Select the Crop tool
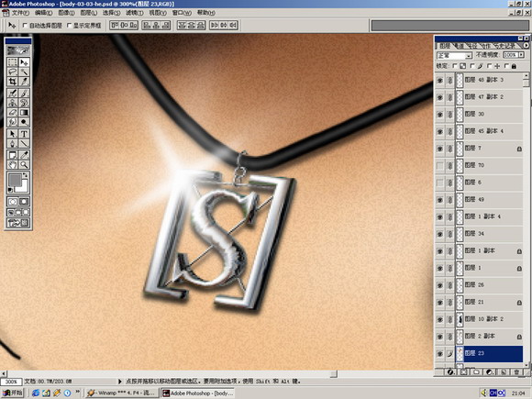This screenshot has width=532, height=399. 13,81
